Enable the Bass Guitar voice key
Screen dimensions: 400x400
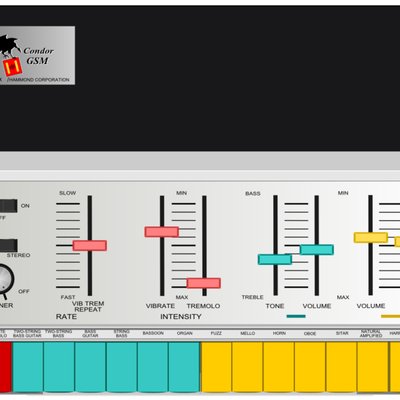tap(90, 367)
